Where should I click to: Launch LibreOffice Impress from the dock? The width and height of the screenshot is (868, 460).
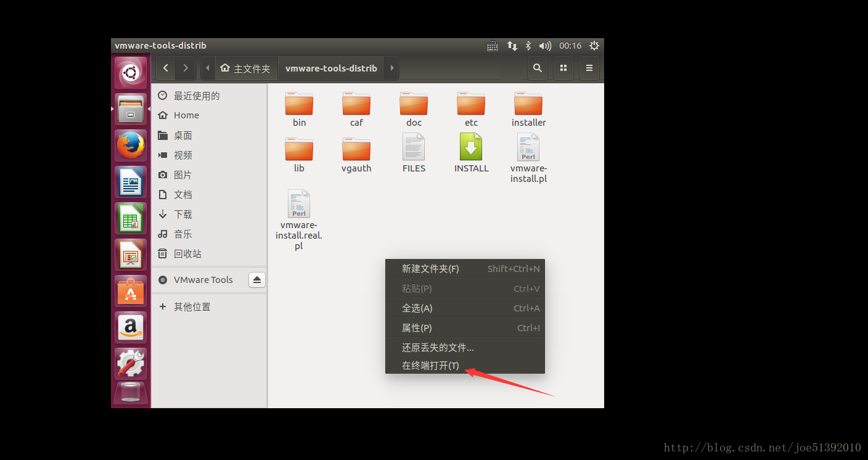pos(131,255)
